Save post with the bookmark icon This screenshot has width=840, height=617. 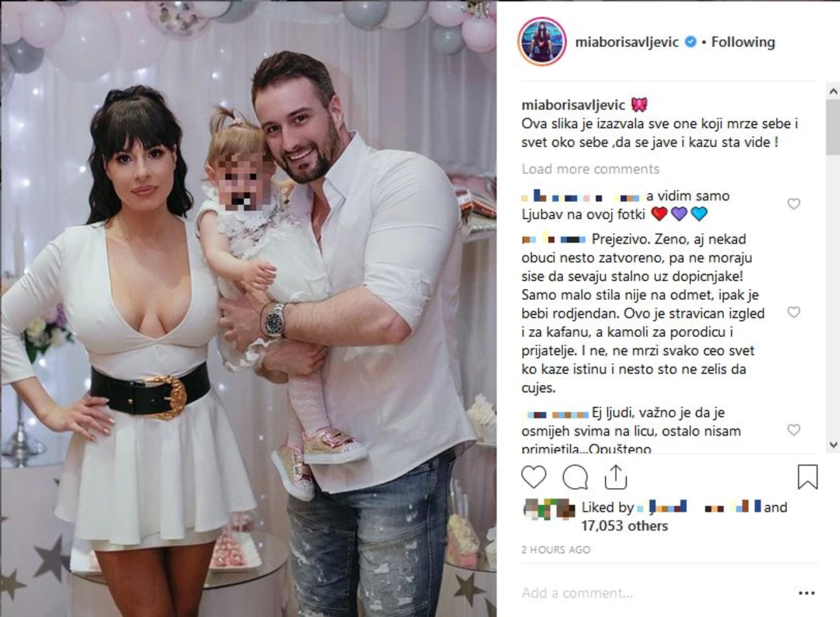[x=808, y=477]
